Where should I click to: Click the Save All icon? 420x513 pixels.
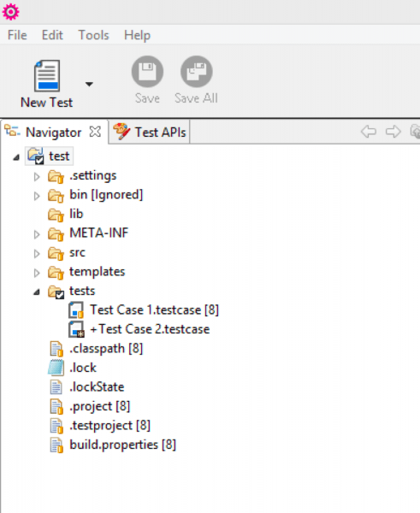point(197,71)
